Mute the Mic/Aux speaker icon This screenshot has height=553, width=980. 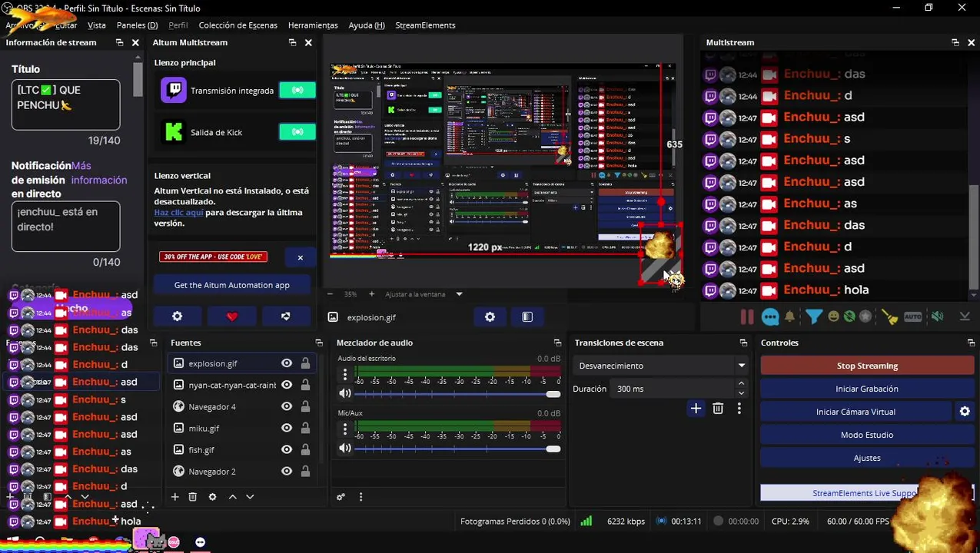345,448
